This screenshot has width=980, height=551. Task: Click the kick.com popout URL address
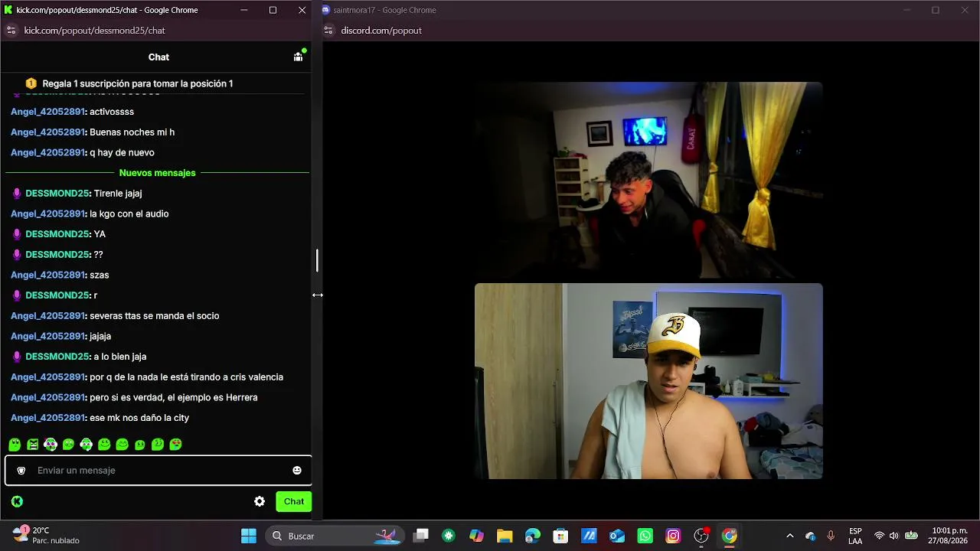click(94, 31)
